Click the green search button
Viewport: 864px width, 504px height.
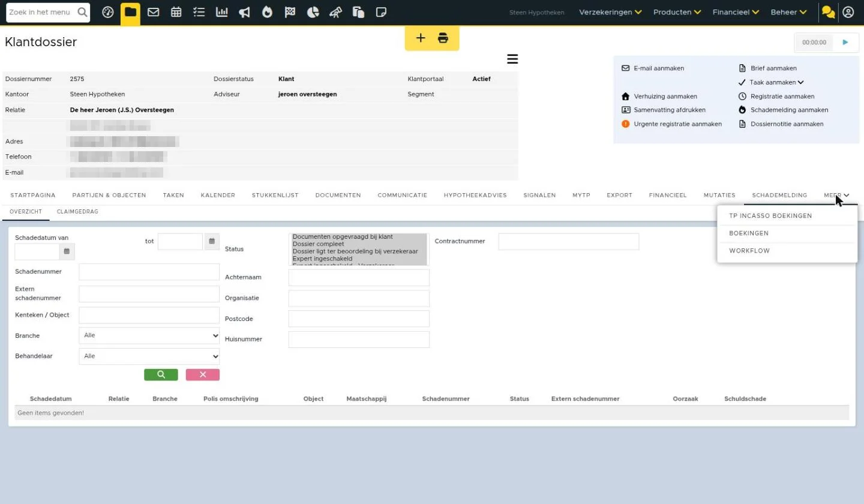161,374
